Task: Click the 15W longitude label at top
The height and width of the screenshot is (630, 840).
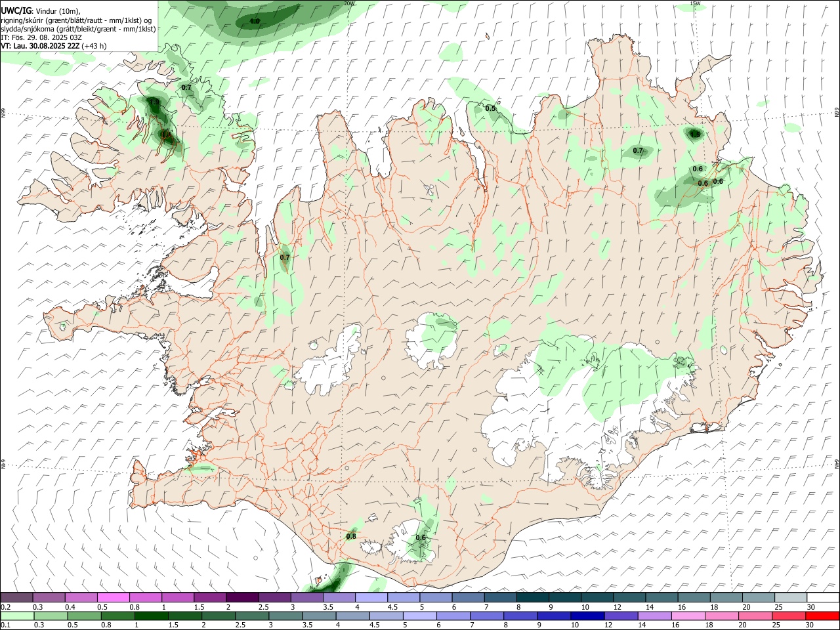Action: point(695,3)
